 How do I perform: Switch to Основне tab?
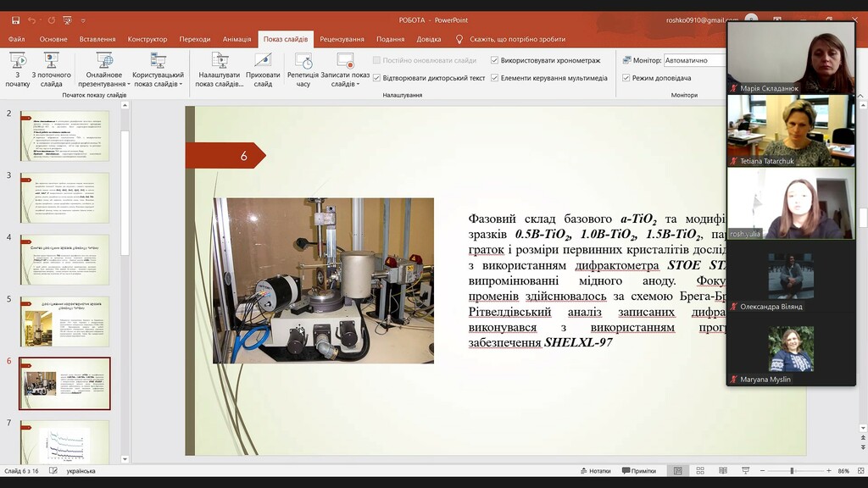coord(53,39)
